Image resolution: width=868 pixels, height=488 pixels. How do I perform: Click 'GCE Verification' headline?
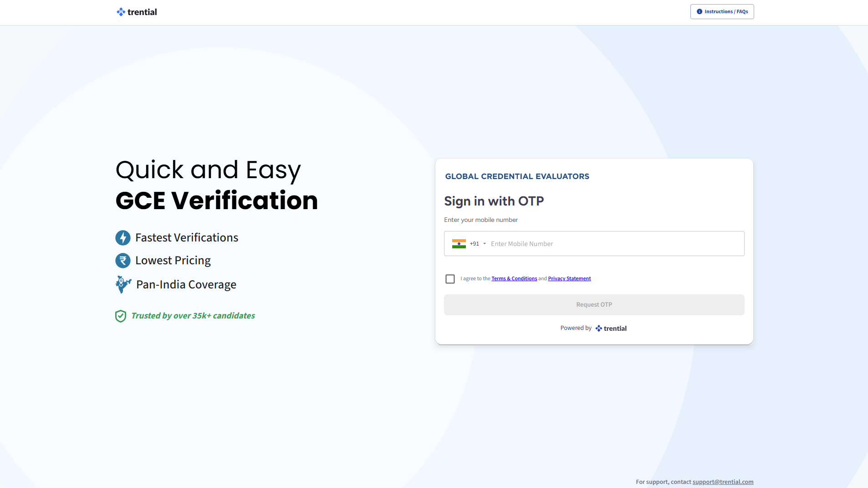[217, 200]
